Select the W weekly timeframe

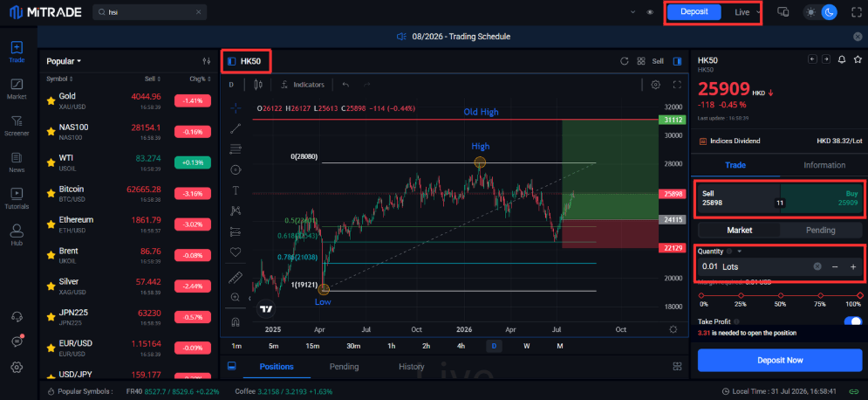tap(526, 346)
